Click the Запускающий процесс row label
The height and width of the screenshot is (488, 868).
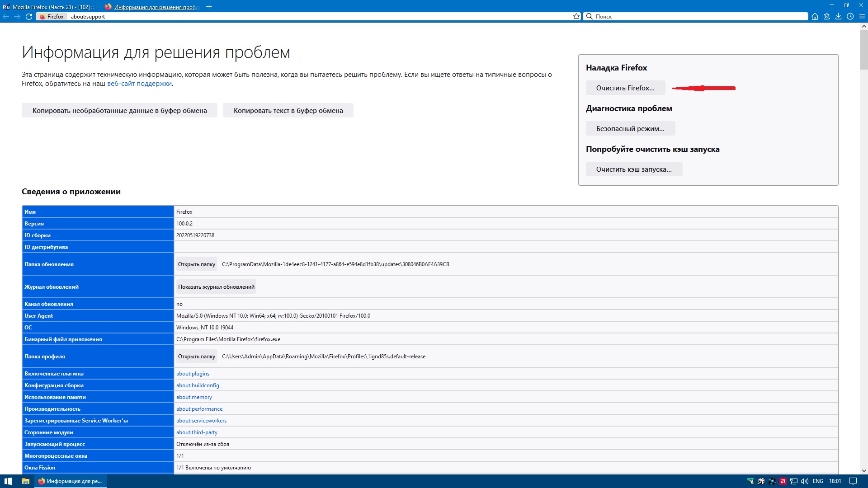tap(55, 444)
